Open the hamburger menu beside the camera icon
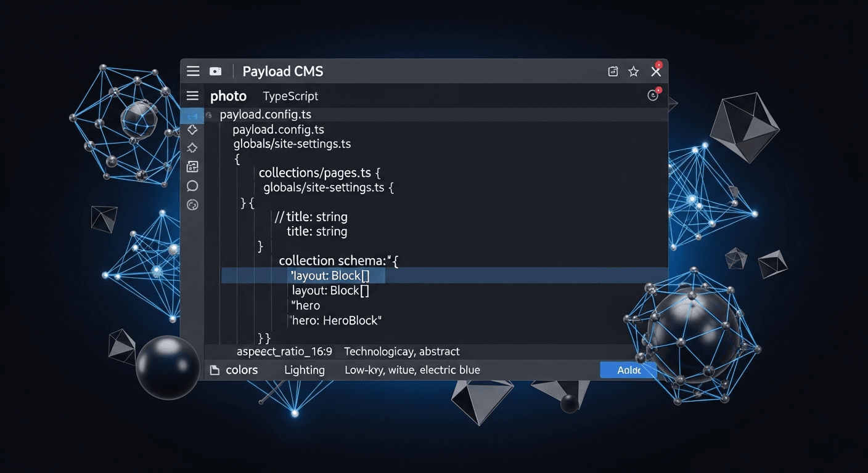The image size is (868, 473). (x=193, y=71)
